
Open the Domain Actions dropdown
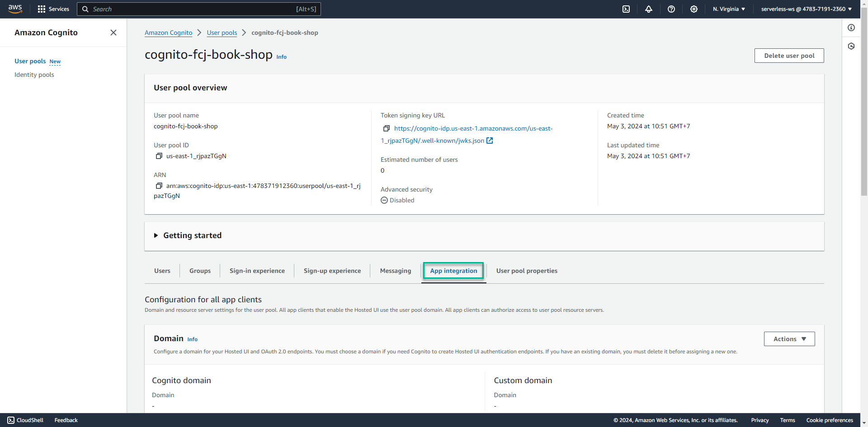pos(789,339)
